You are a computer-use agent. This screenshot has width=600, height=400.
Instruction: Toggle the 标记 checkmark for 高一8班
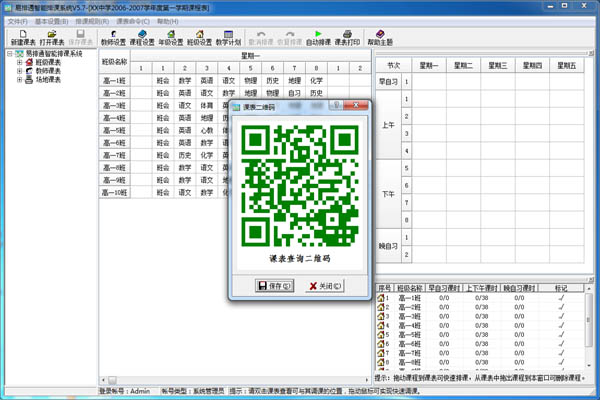(x=561, y=362)
